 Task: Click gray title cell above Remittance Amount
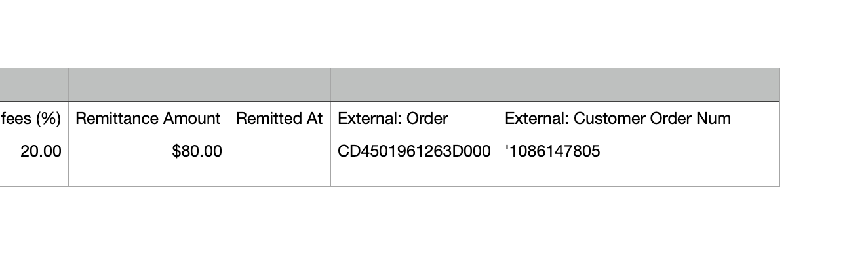(x=149, y=85)
